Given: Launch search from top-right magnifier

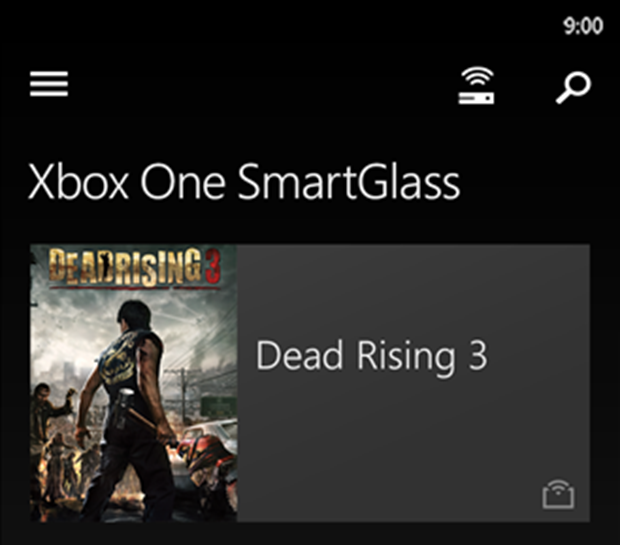Looking at the screenshot, I should pyautogui.click(x=574, y=87).
